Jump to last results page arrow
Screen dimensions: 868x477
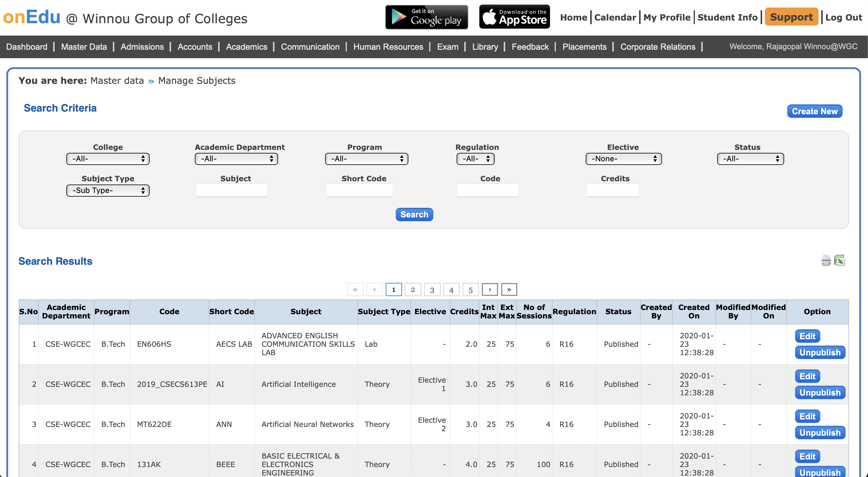click(509, 289)
